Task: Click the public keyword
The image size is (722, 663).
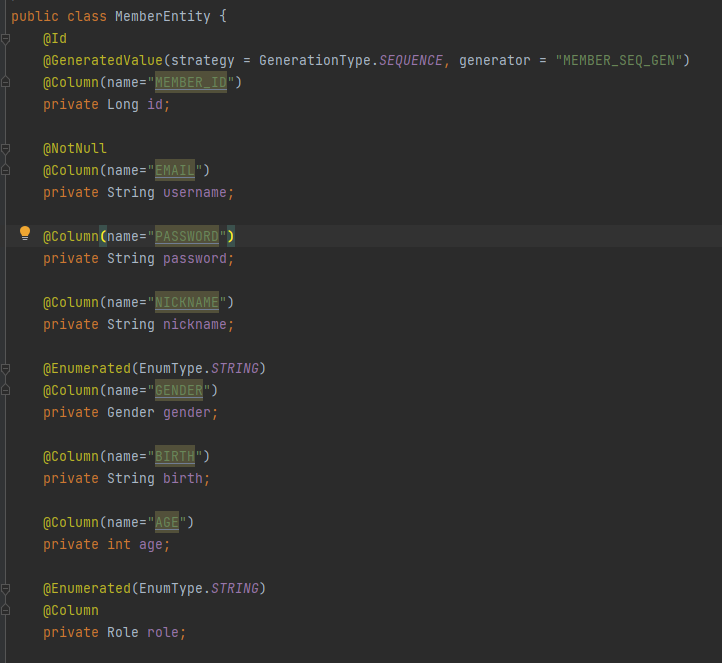Action: pyautogui.click(x=35, y=17)
